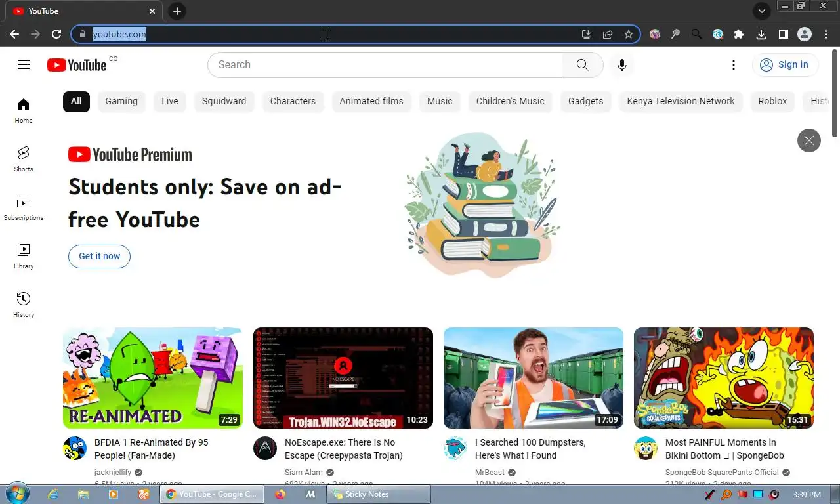Screen dimensions: 840x504
Task: Open Firefox from taskbar
Action: pos(280,494)
